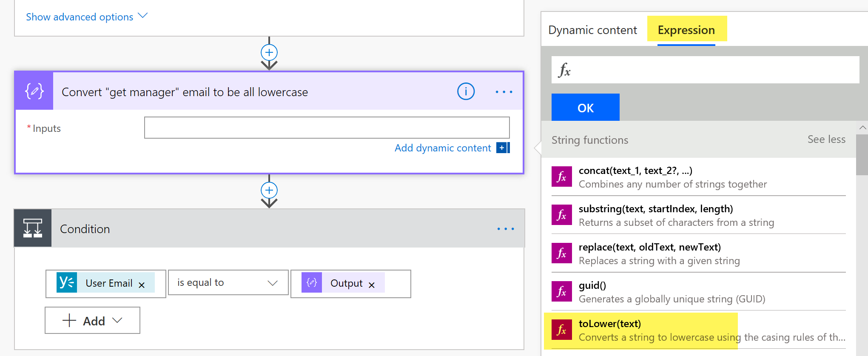Click the insert step plus above Condition

coord(269,190)
